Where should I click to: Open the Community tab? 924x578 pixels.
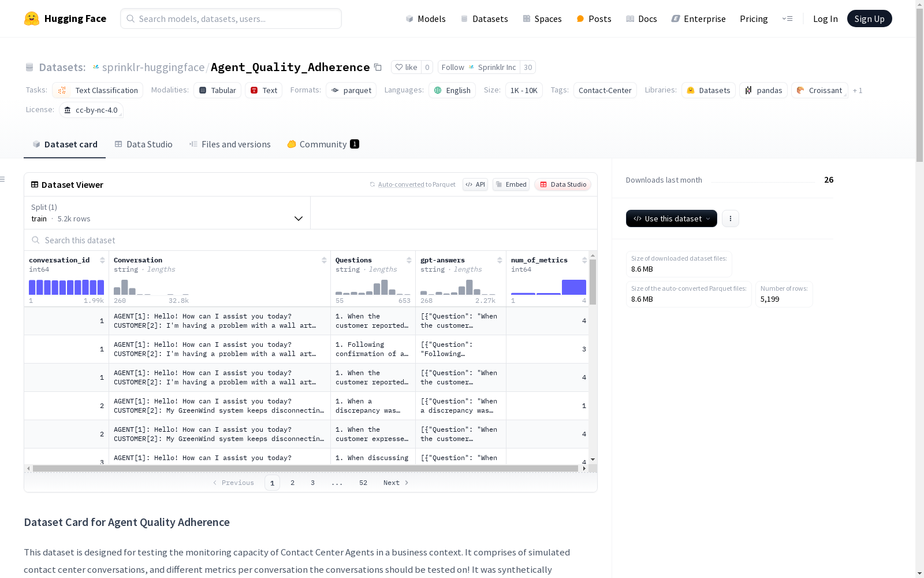(x=323, y=144)
